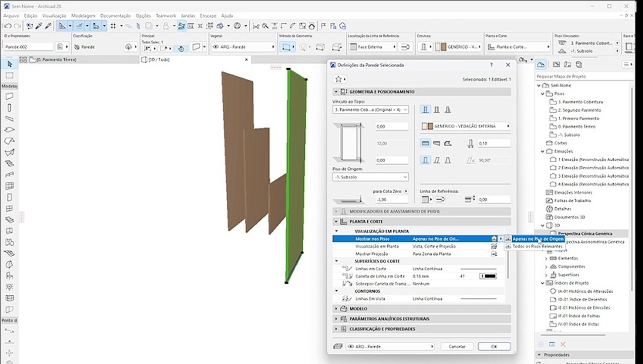Click the grid snap icon in toolbar

[113, 26]
